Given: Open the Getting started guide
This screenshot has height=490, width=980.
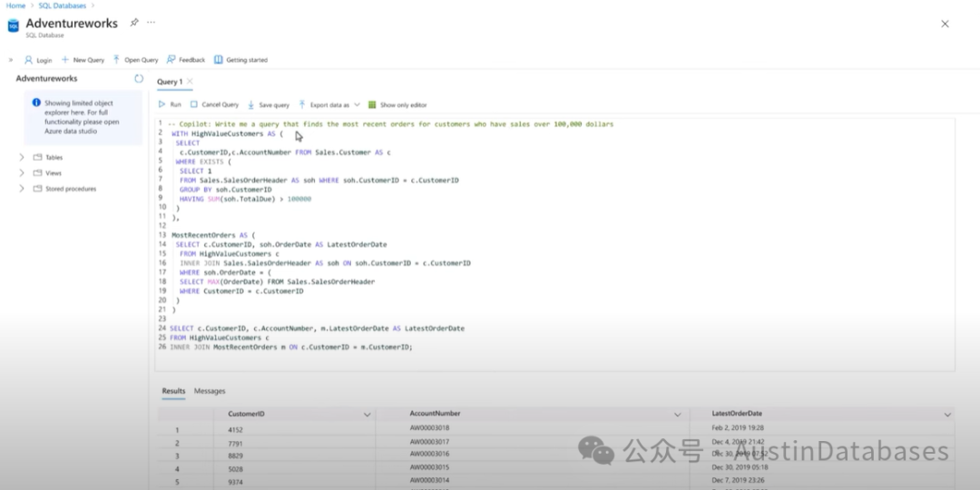Looking at the screenshot, I should [x=240, y=60].
